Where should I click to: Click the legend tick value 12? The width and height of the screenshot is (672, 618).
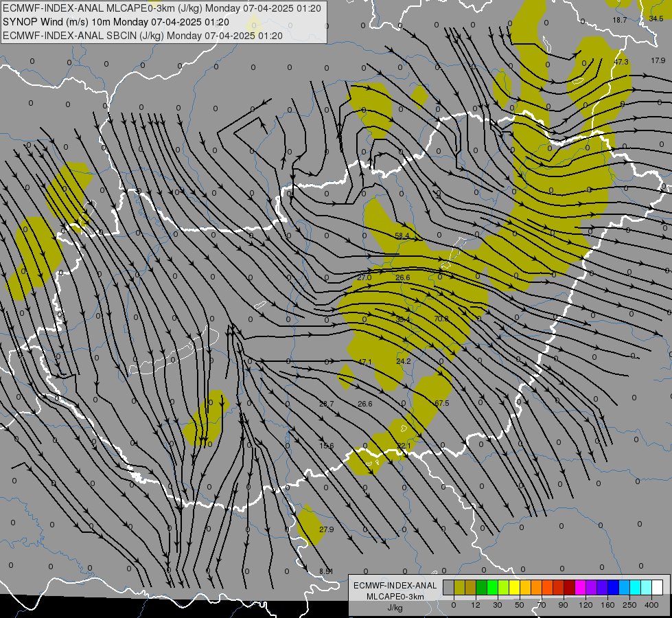476,605
